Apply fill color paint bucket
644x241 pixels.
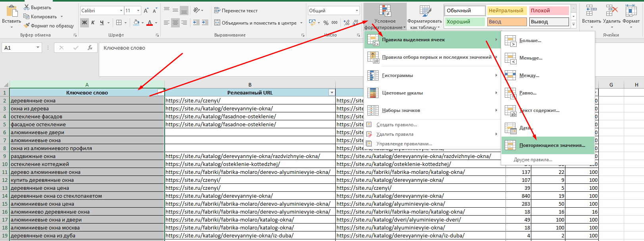click(136, 23)
